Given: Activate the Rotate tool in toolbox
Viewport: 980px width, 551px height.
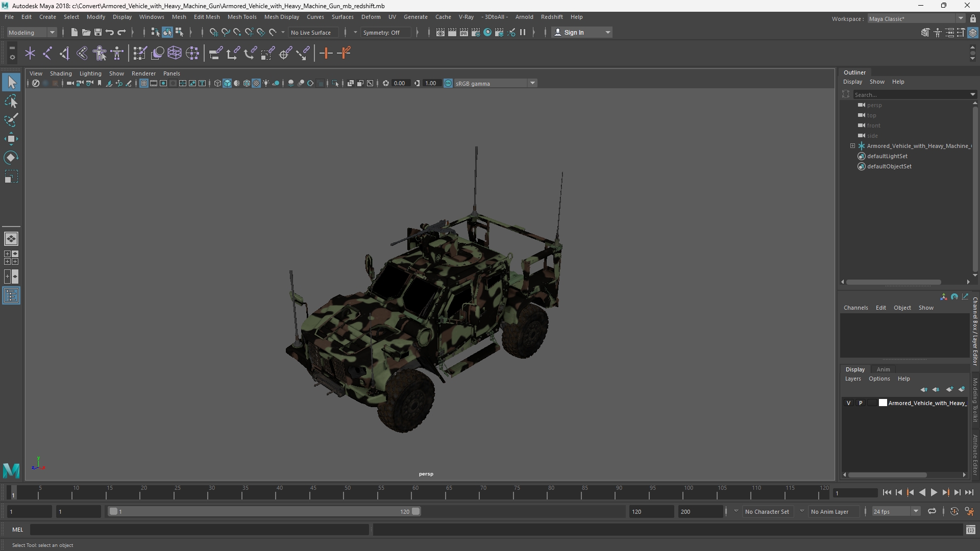Looking at the screenshot, I should pyautogui.click(x=11, y=158).
